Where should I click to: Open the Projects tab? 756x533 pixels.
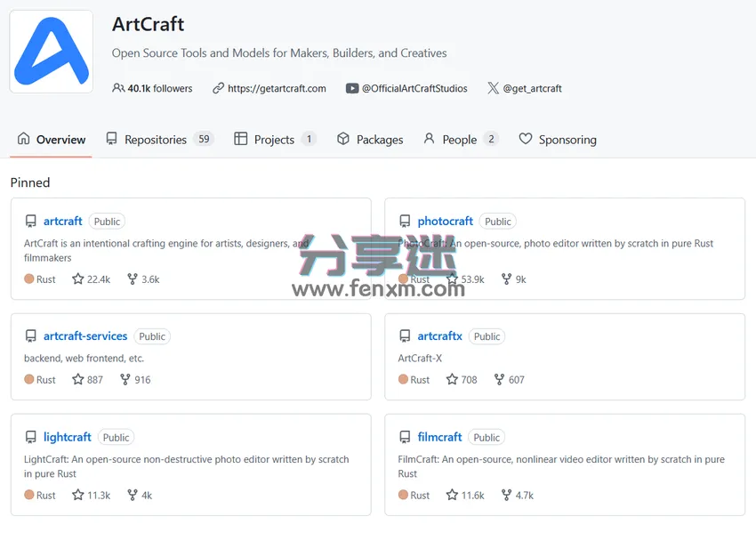tap(275, 140)
